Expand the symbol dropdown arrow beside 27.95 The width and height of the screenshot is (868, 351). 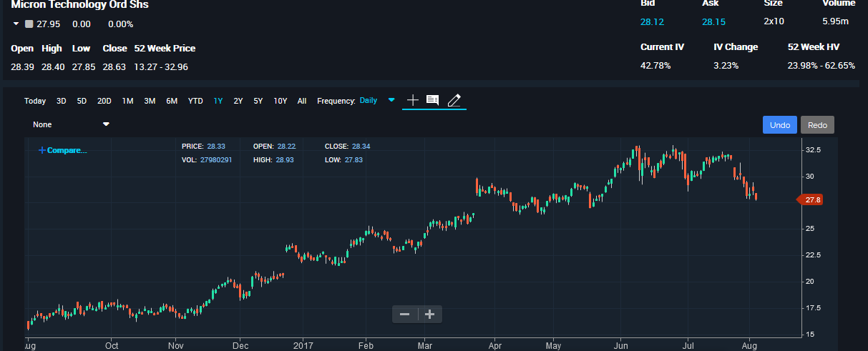pyautogui.click(x=16, y=24)
